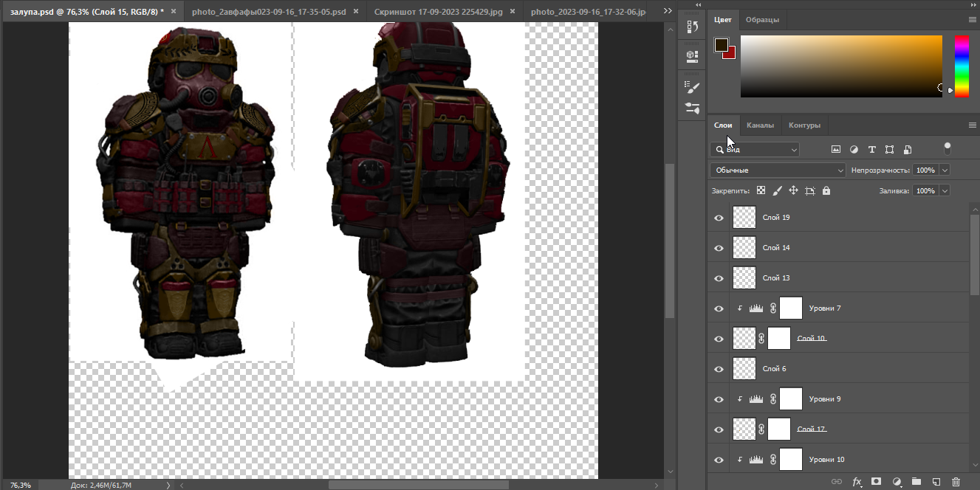Viewport: 980px width, 490px height.
Task: Add a layer mask
Action: tap(877, 482)
